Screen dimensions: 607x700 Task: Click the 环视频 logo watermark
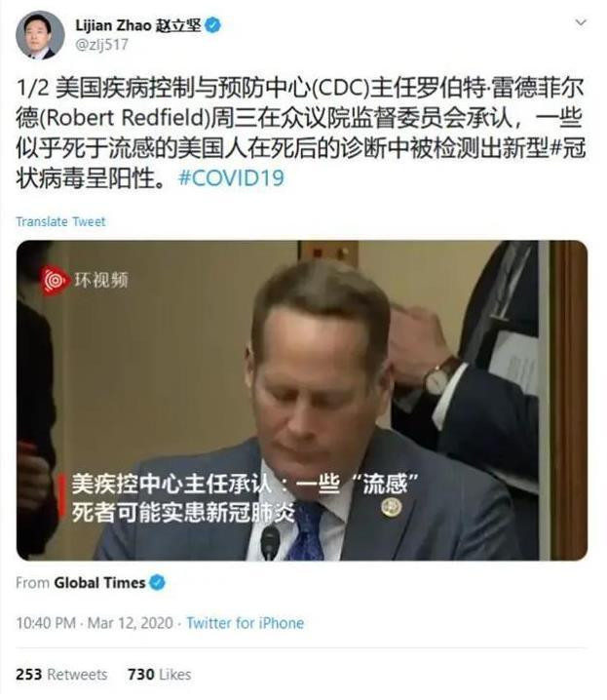tap(85, 281)
